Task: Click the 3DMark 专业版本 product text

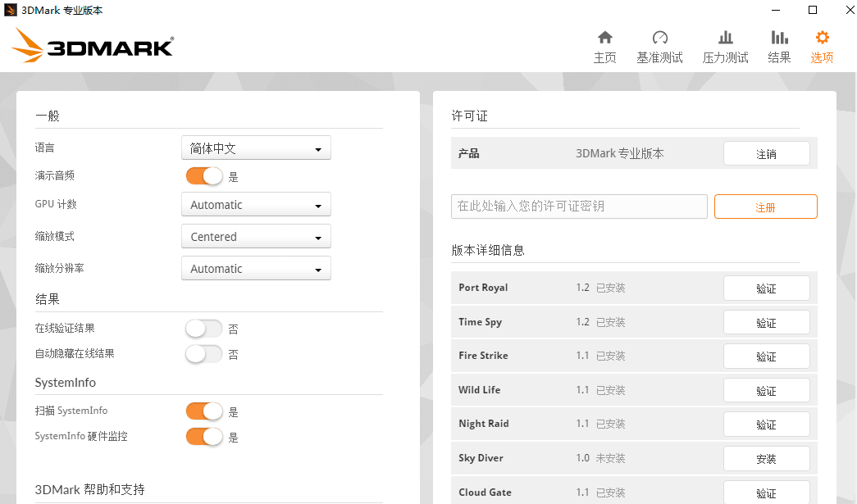Action: 620,153
